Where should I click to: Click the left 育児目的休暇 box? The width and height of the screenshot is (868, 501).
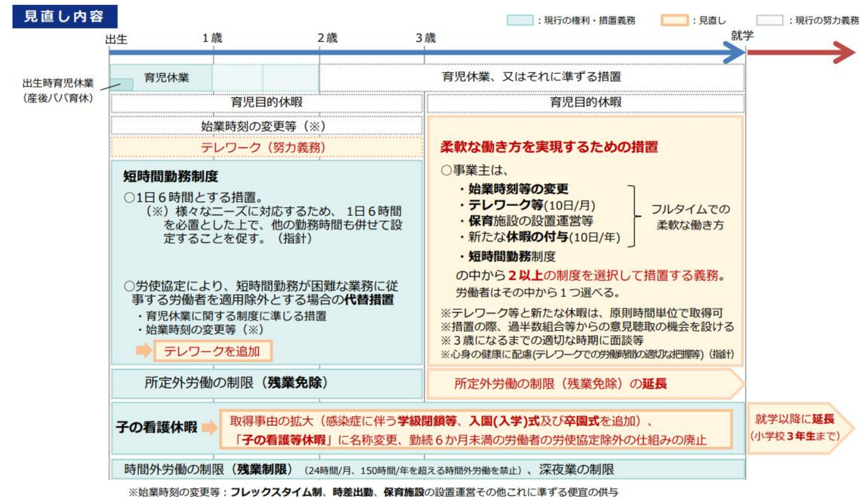click(266, 103)
